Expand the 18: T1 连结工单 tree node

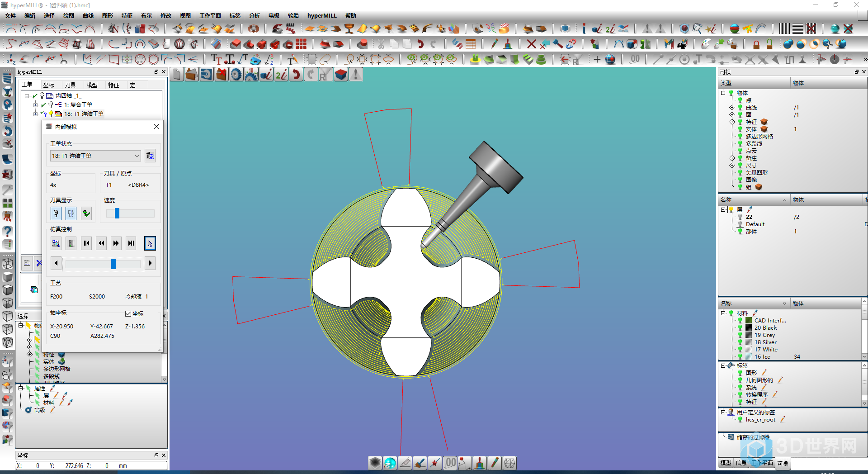(36, 114)
